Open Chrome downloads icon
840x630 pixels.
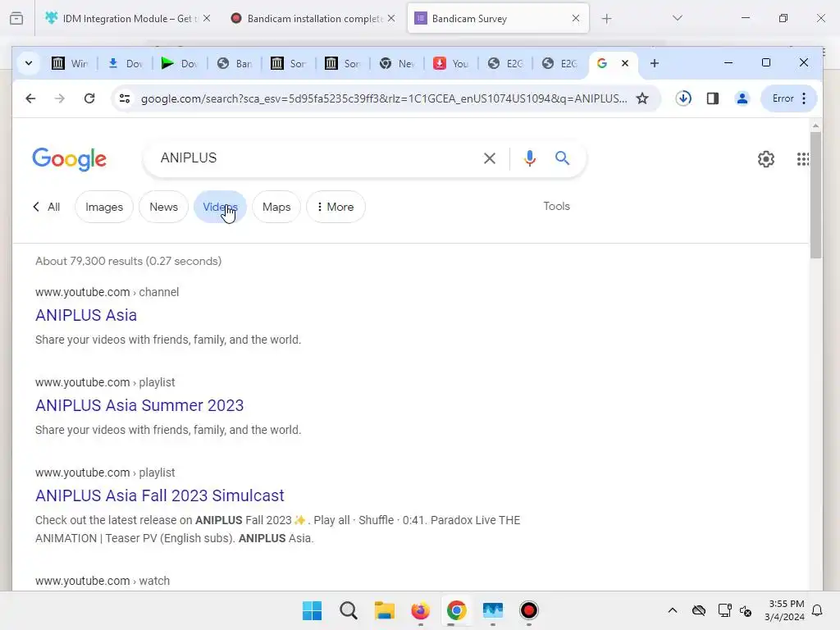[x=683, y=98]
